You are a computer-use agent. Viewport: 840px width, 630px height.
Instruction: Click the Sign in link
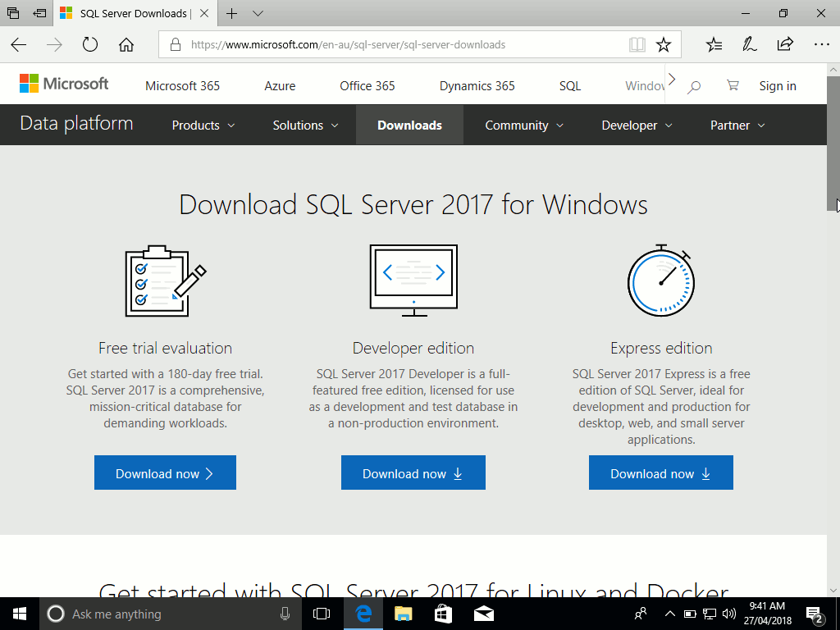tap(778, 85)
